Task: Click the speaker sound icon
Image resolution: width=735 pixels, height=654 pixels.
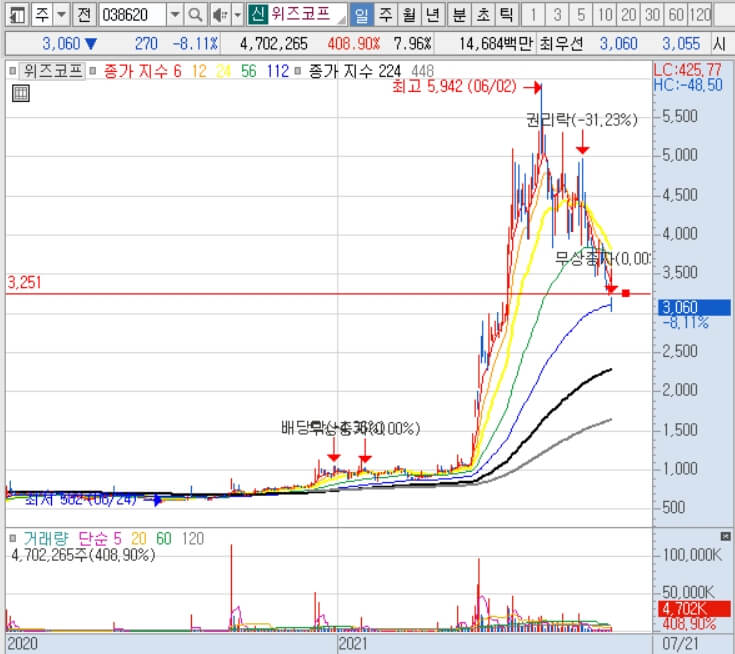Action: [220, 15]
